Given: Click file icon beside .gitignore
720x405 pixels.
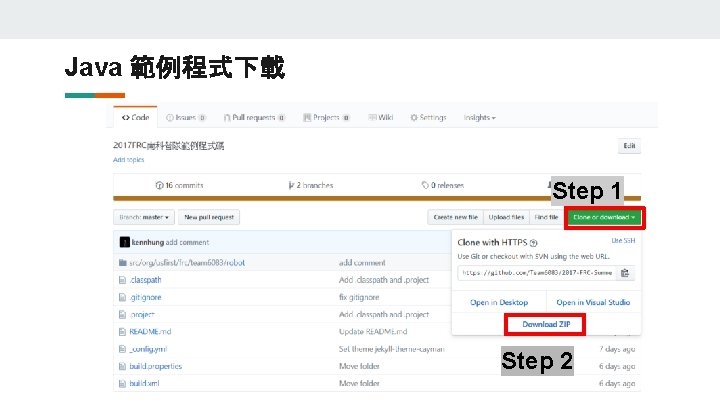Looking at the screenshot, I should 122,298.
